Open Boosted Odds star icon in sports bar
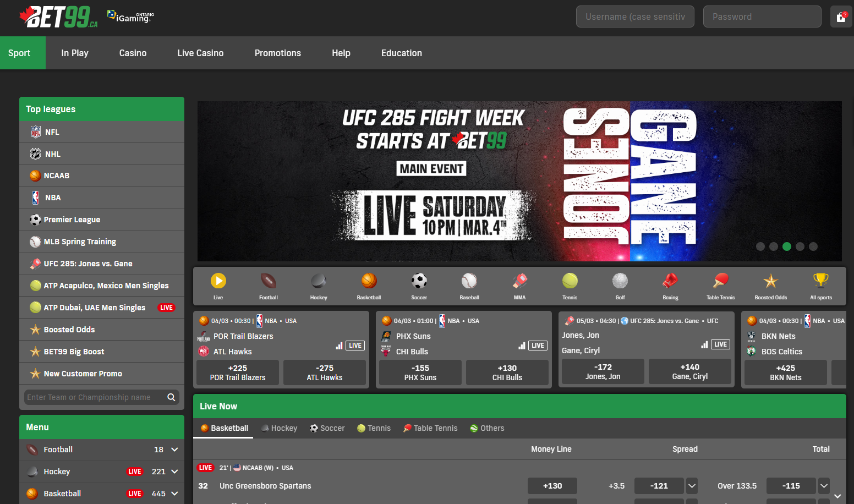The height and width of the screenshot is (504, 854). pos(771,281)
